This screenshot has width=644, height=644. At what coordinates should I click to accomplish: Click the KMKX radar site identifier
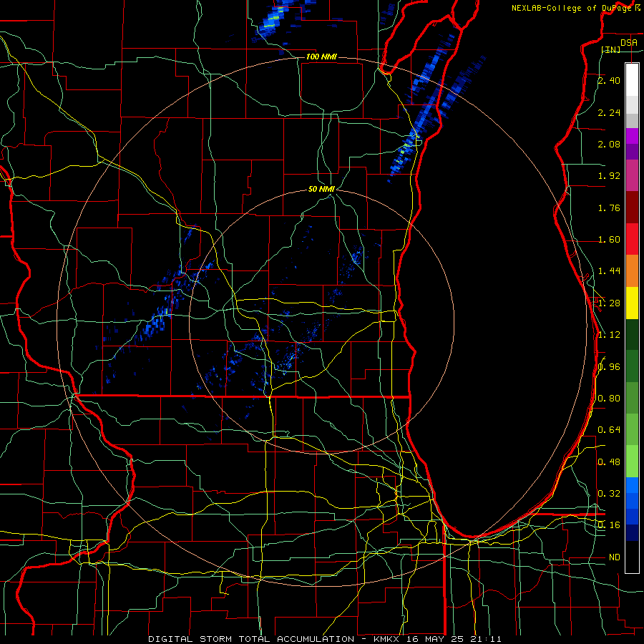386,639
